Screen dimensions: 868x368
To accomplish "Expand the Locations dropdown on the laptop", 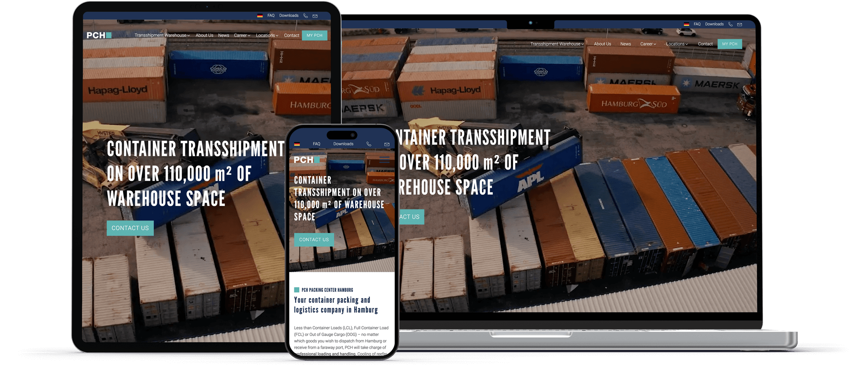I will click(677, 44).
